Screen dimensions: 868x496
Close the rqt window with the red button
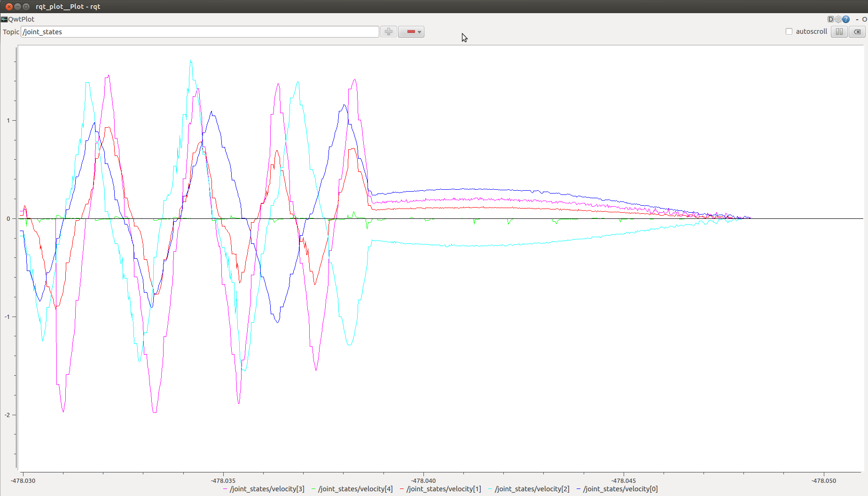point(9,7)
